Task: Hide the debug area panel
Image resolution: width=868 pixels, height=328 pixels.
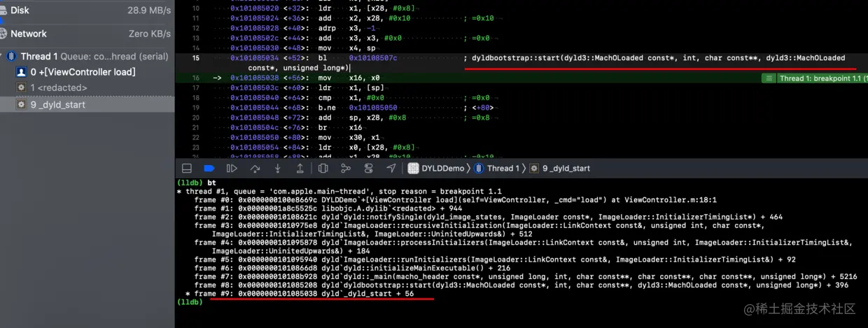Action: (187, 169)
